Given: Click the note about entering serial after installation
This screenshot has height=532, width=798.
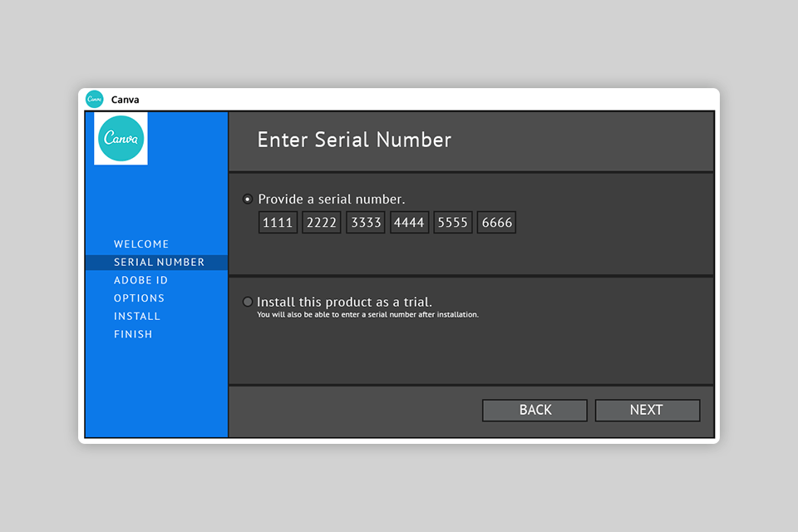Looking at the screenshot, I should [x=367, y=314].
